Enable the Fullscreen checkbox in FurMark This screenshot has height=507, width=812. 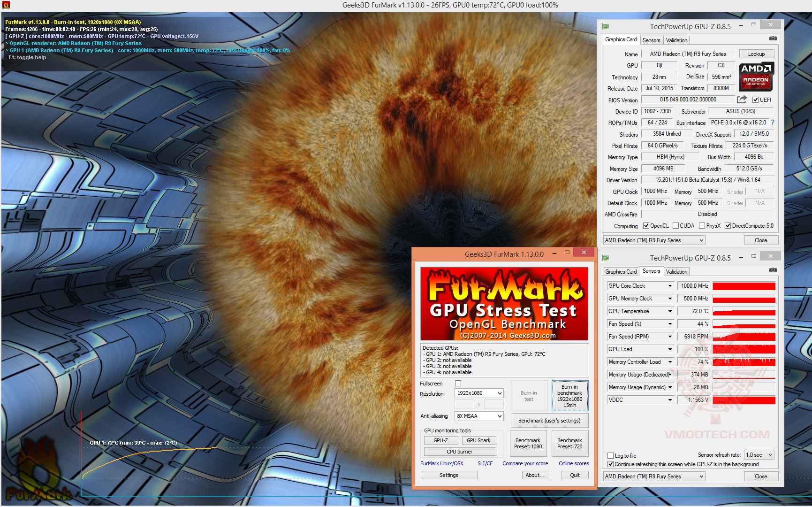click(458, 384)
